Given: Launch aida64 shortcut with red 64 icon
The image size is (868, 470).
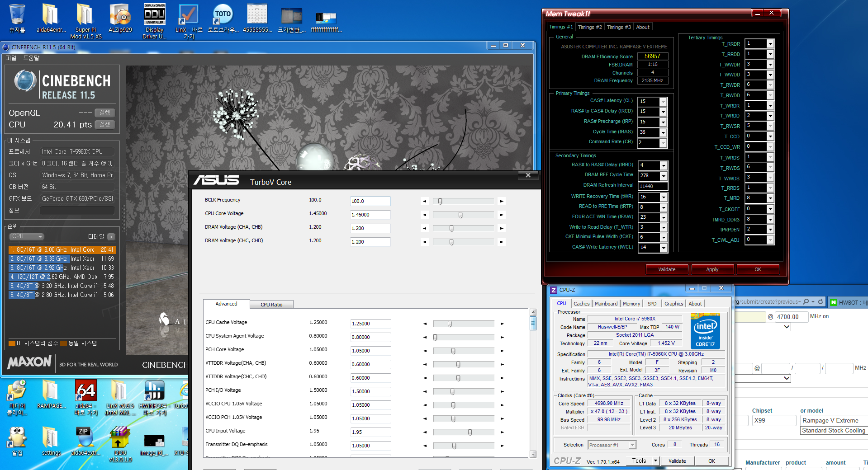Looking at the screenshot, I should point(86,397).
